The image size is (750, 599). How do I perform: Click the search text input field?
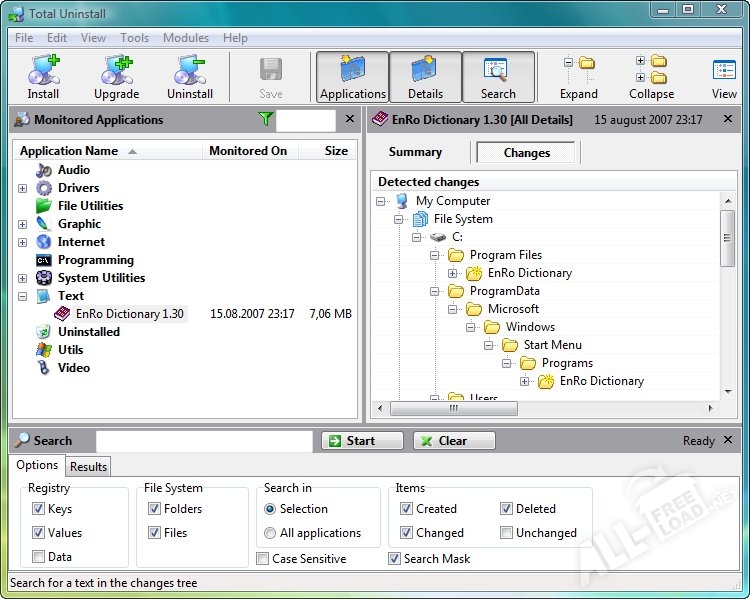(204, 441)
